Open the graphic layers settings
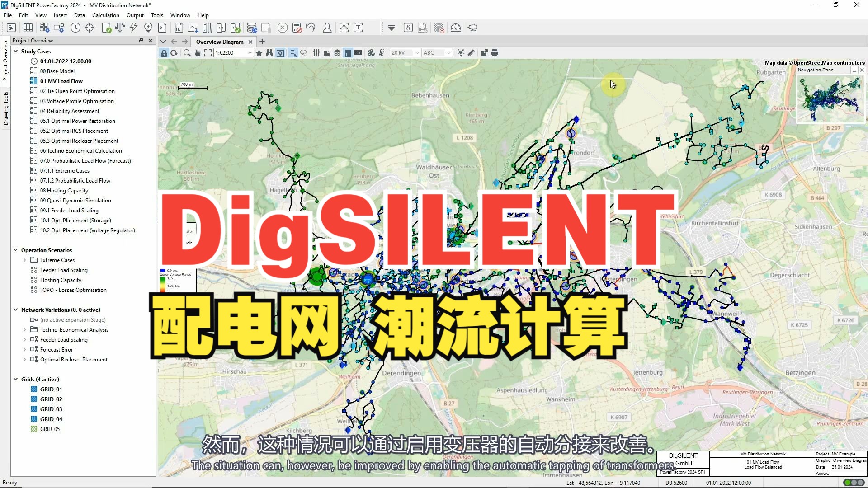The width and height of the screenshot is (868, 488). click(x=337, y=53)
